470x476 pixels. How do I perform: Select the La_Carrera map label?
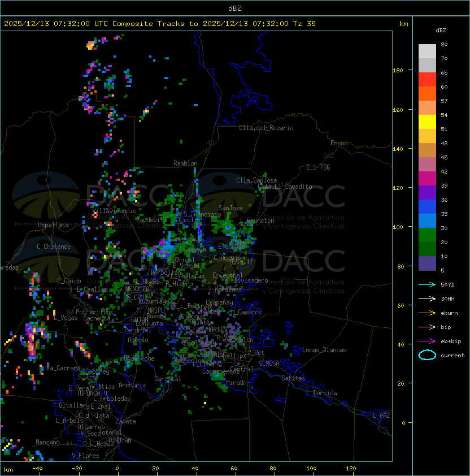[x=63, y=368]
